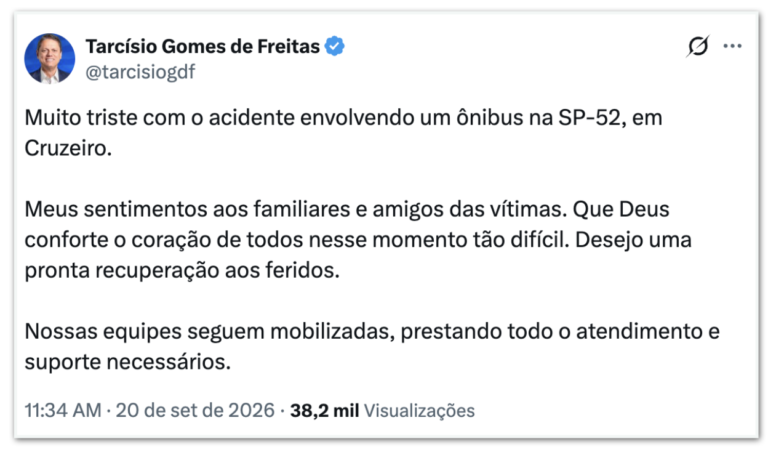Click the Visualizações label
This screenshot has width=768, height=452.
(x=419, y=410)
